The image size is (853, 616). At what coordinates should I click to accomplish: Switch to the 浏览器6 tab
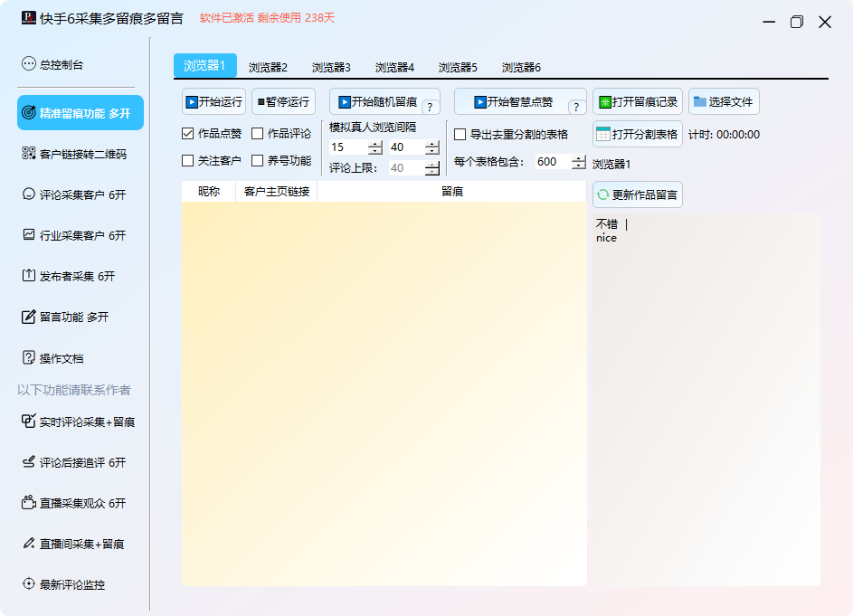(521, 67)
